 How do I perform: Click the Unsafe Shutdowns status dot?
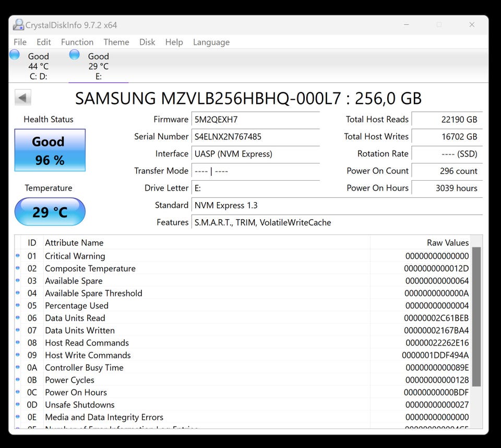click(x=18, y=405)
